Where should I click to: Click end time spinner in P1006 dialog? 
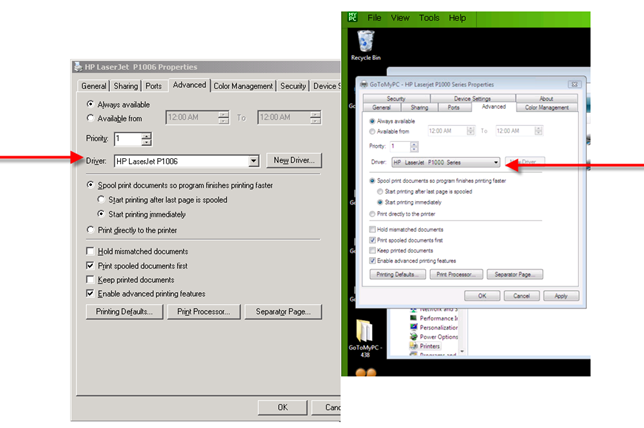click(315, 117)
